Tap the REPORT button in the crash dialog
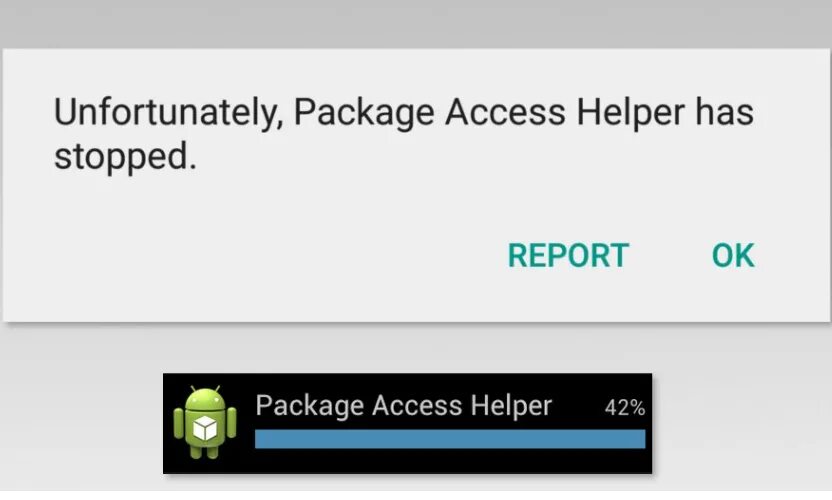This screenshot has width=832, height=500. pos(568,255)
